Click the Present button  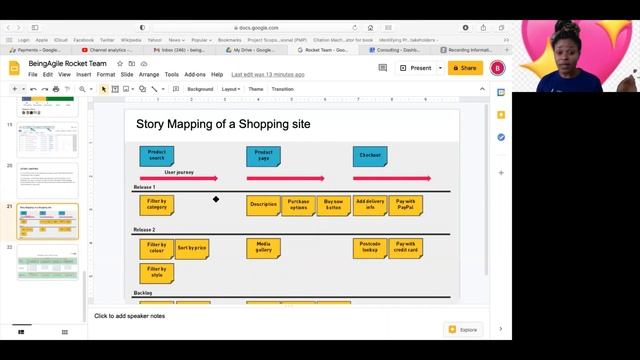point(416,68)
